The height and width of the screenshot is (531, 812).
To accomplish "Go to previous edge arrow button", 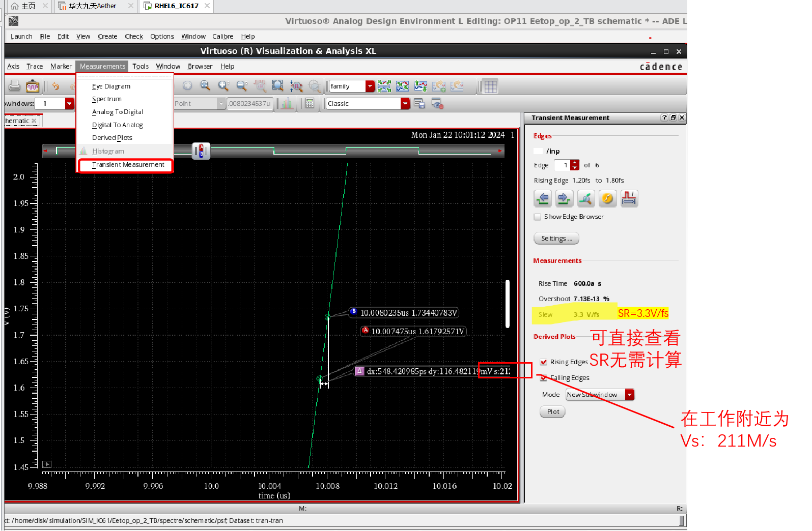I will (x=543, y=198).
